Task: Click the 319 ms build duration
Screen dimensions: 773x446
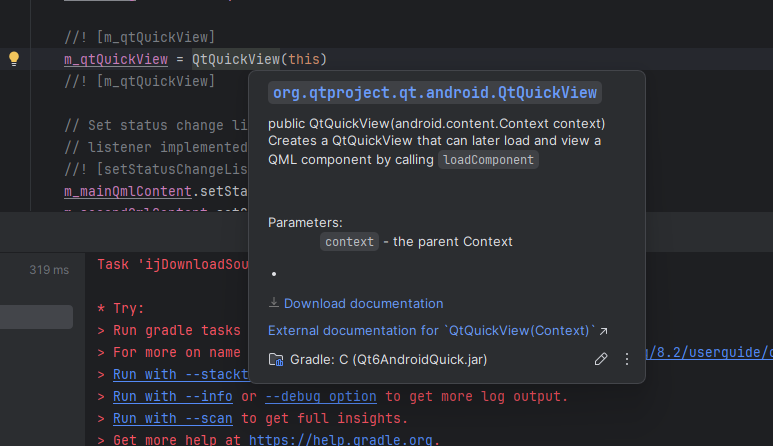Action: pyautogui.click(x=49, y=270)
